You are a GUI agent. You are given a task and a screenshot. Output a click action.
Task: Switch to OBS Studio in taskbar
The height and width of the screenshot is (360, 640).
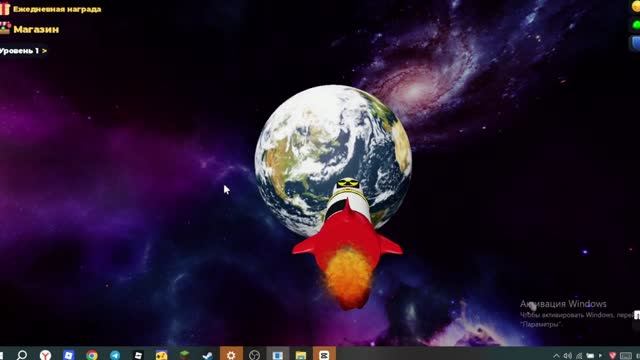click(254, 355)
